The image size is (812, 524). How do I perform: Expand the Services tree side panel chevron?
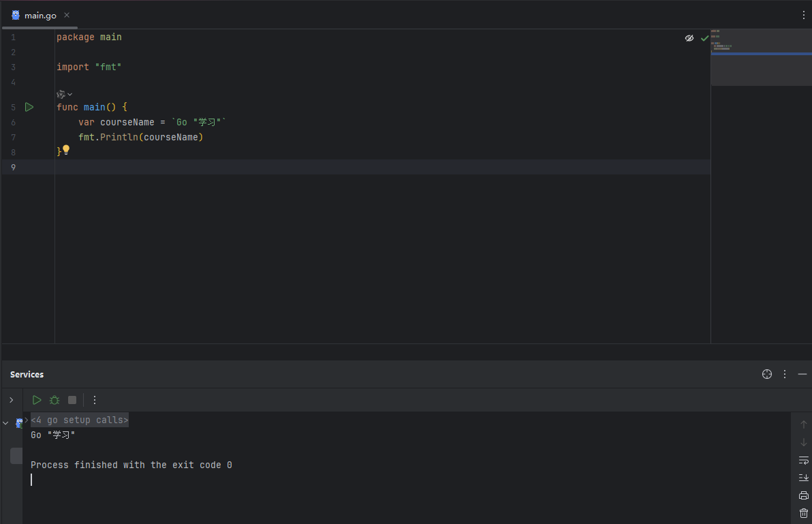point(11,400)
